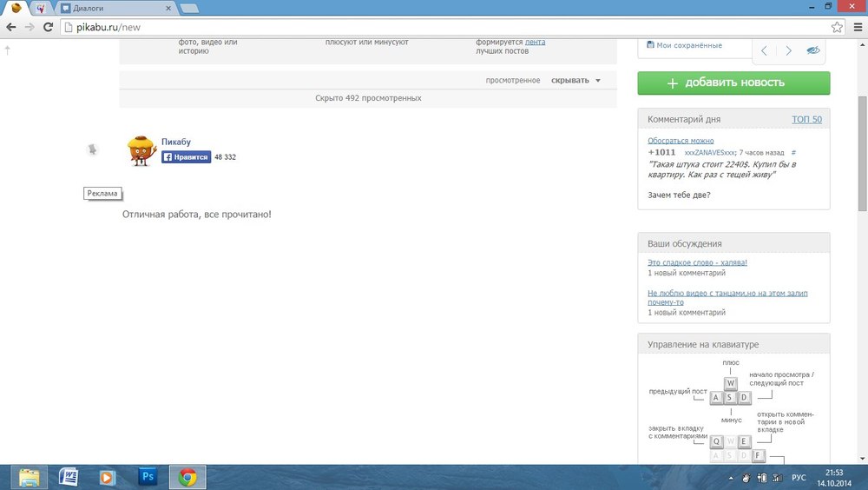
Task: Bookmark this page with the star icon
Action: 836,27
